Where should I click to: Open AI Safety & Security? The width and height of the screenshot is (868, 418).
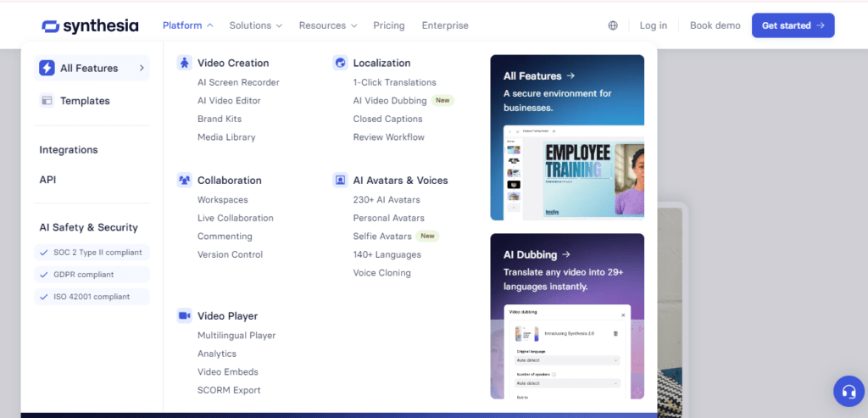88,227
